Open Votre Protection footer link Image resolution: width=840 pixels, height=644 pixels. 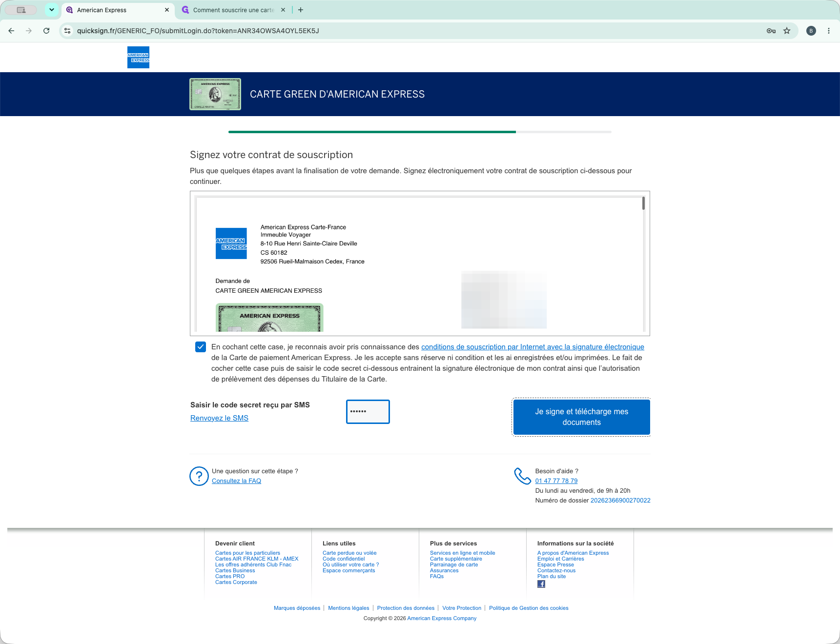click(462, 608)
